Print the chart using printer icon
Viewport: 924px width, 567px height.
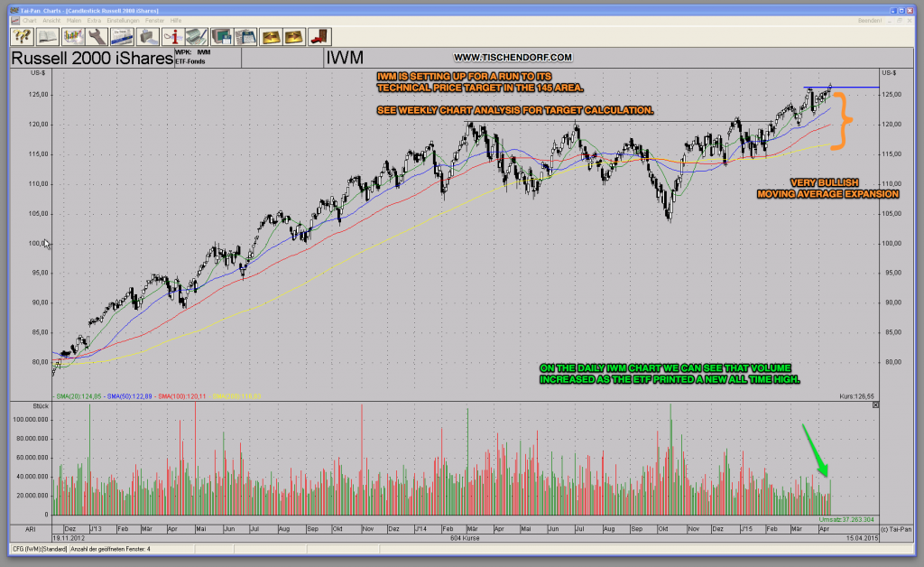point(148,36)
